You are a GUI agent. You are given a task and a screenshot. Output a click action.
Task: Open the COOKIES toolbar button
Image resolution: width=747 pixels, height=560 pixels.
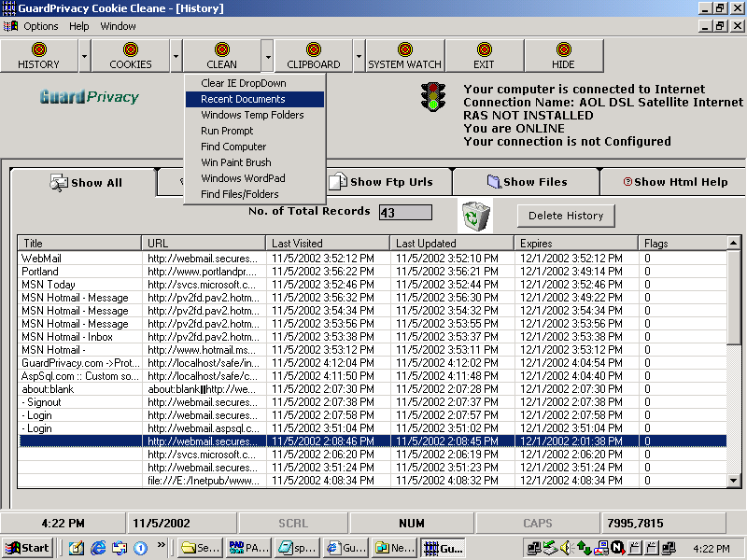(131, 56)
